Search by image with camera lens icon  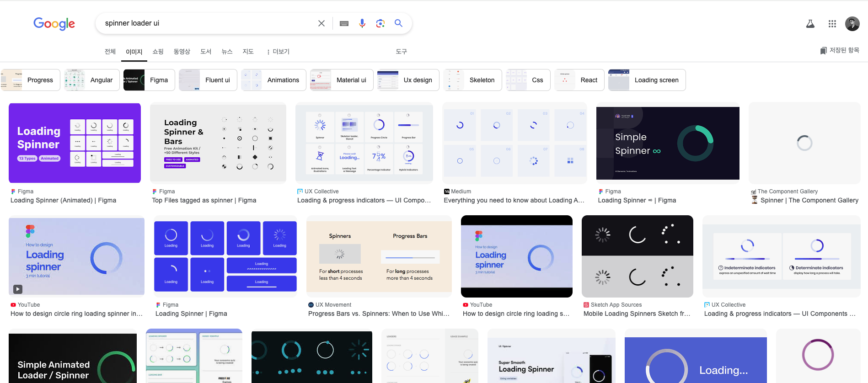point(380,23)
